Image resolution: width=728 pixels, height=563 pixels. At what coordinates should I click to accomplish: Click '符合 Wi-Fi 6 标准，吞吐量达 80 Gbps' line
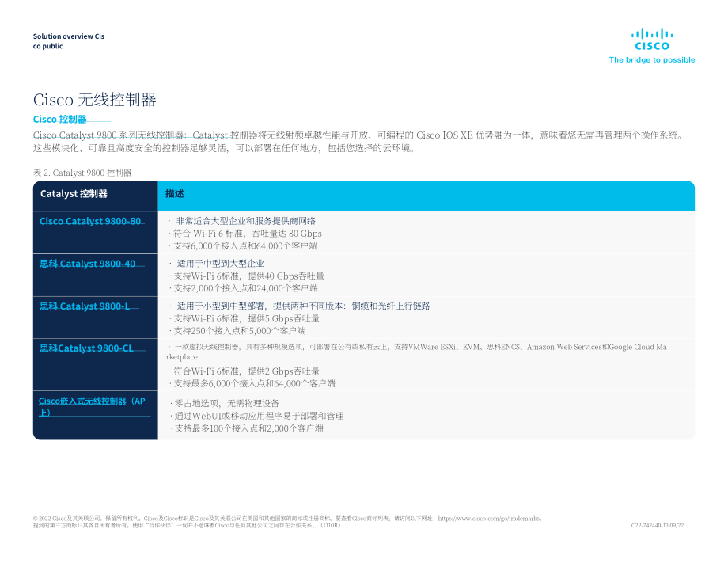pos(248,234)
